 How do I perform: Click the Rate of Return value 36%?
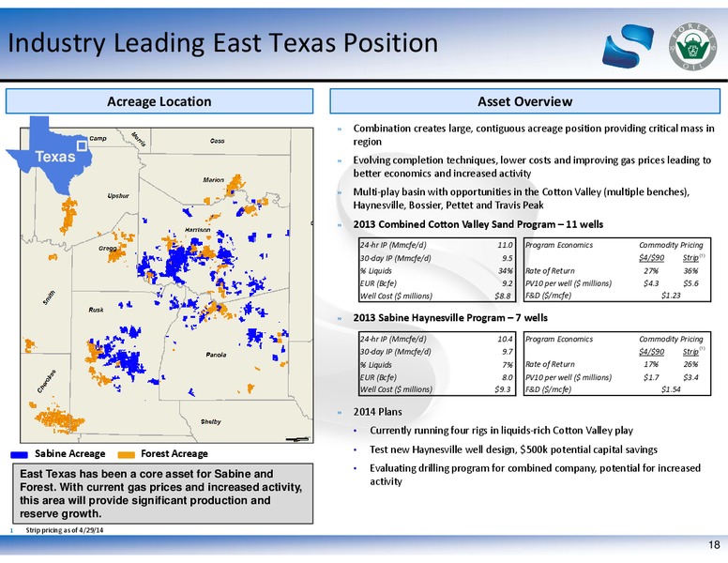[690, 271]
